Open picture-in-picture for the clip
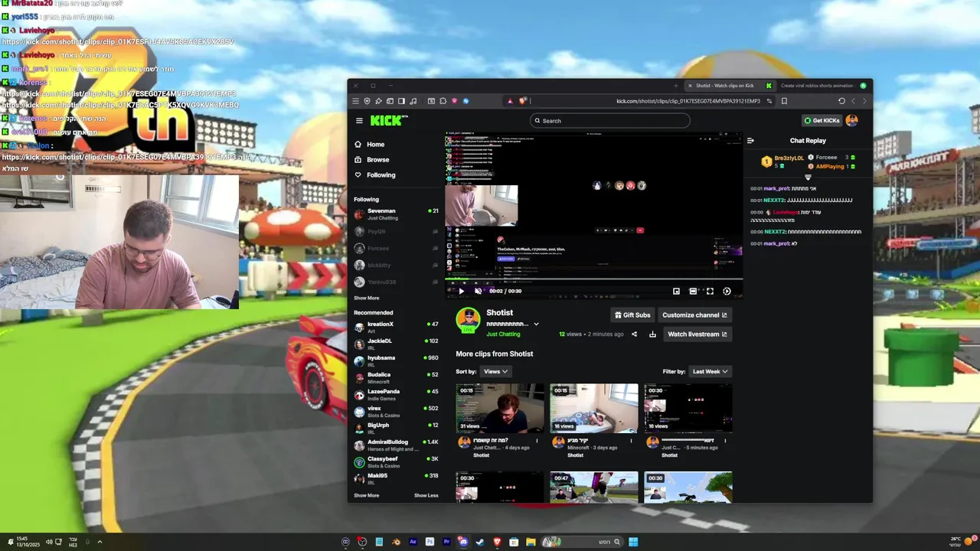 click(676, 291)
